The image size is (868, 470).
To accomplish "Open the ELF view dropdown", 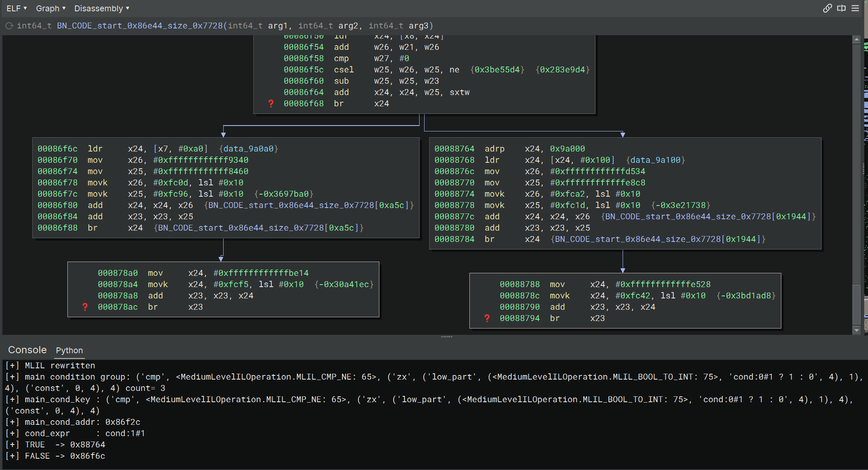I will pos(16,8).
